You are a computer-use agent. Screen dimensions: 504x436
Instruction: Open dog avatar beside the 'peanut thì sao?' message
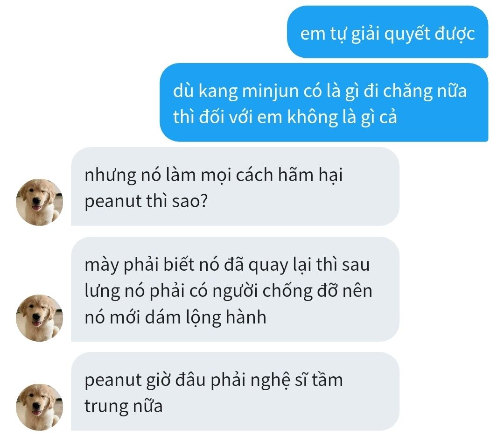pos(39,202)
